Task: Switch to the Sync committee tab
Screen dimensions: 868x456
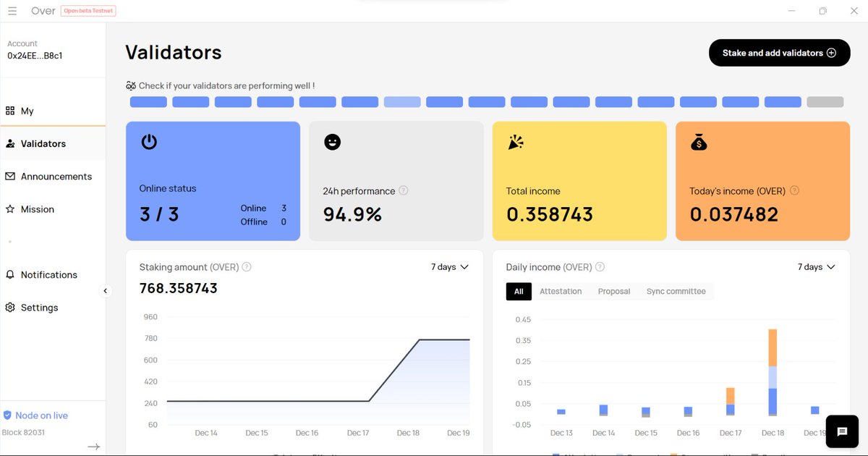Action: coord(676,292)
